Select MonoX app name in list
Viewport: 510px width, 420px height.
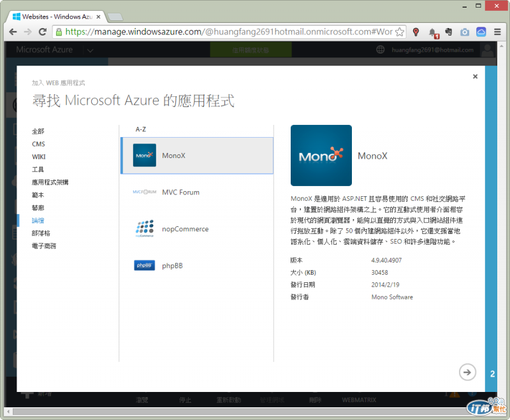[173, 156]
